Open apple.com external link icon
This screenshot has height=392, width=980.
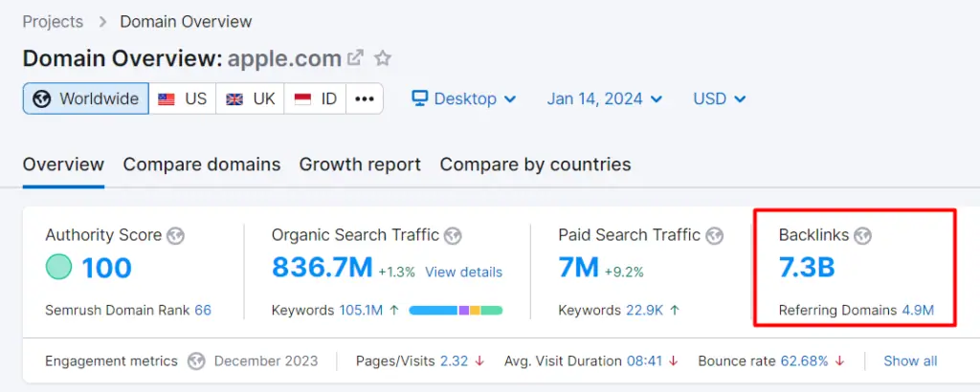tap(356, 58)
